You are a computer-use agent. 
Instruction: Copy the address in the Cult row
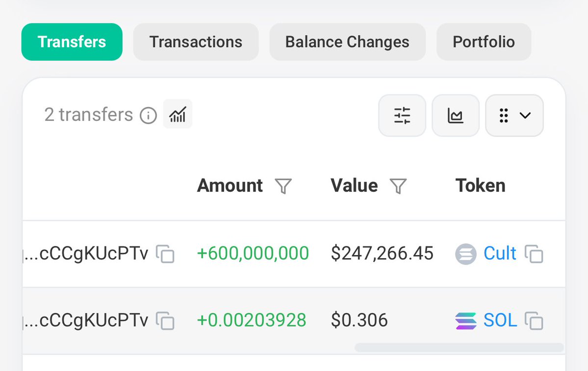[165, 254]
